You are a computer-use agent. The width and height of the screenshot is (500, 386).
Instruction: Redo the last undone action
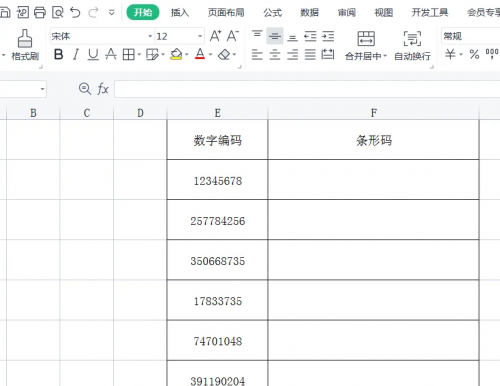(93, 13)
